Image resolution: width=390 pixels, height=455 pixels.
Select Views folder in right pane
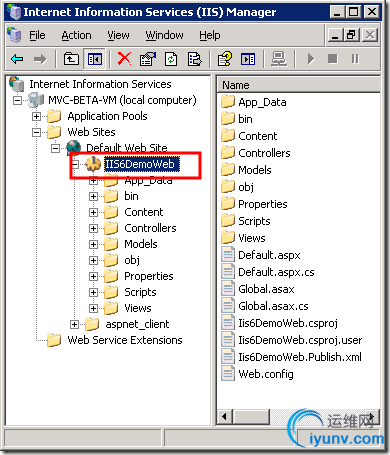coord(252,238)
